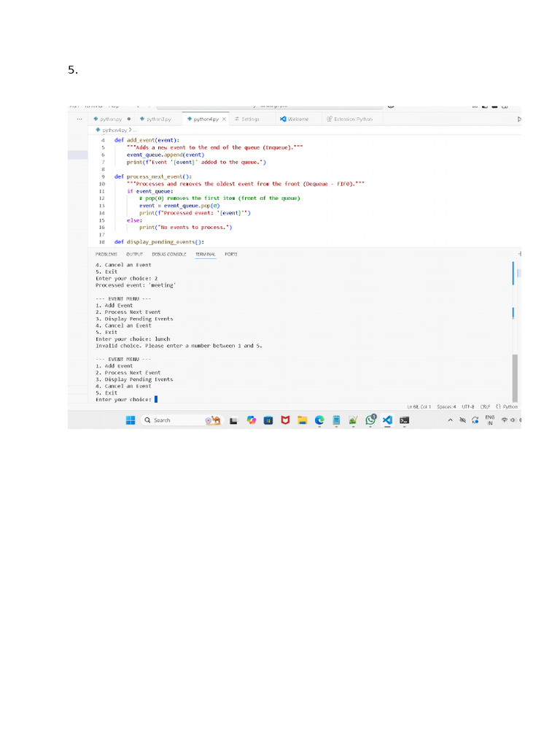Select the TERMINAL panel tab

pyautogui.click(x=205, y=255)
